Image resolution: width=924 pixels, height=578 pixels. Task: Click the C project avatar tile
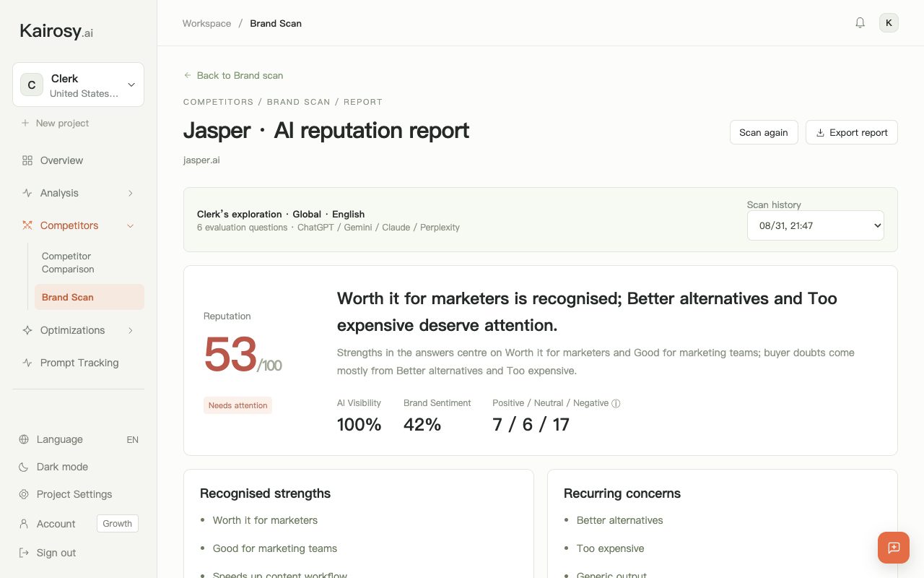click(32, 85)
